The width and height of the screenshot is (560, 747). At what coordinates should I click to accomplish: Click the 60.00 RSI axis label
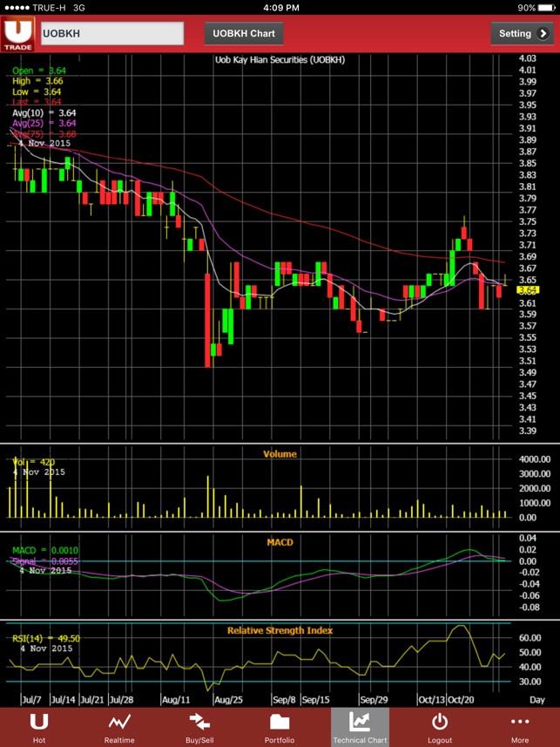coord(530,637)
